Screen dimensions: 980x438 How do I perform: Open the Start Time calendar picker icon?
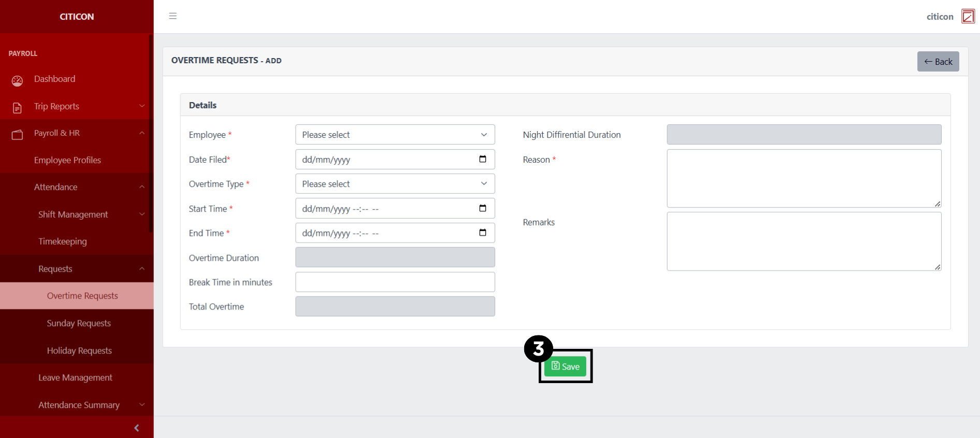(482, 208)
